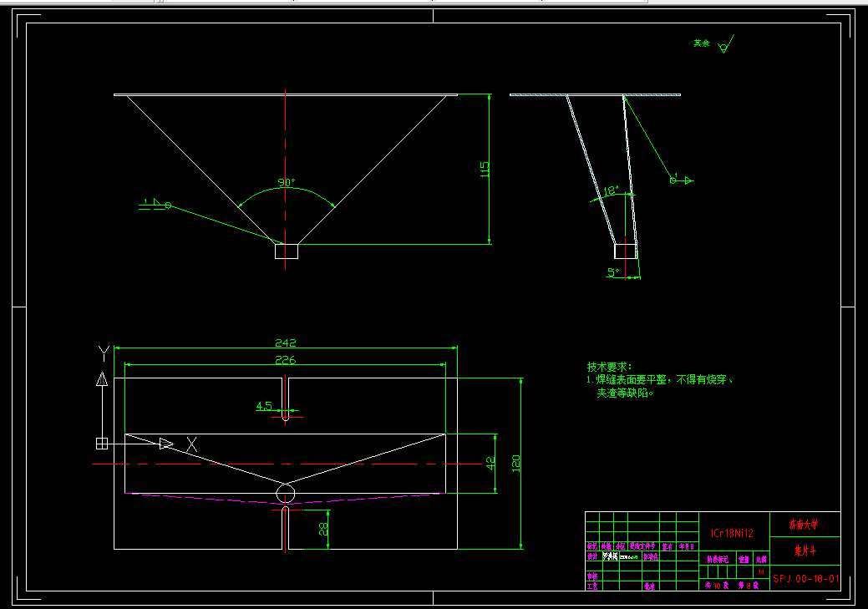868x609 pixels.
Task: Select the small rectangle at funnel bottom
Action: tap(287, 251)
